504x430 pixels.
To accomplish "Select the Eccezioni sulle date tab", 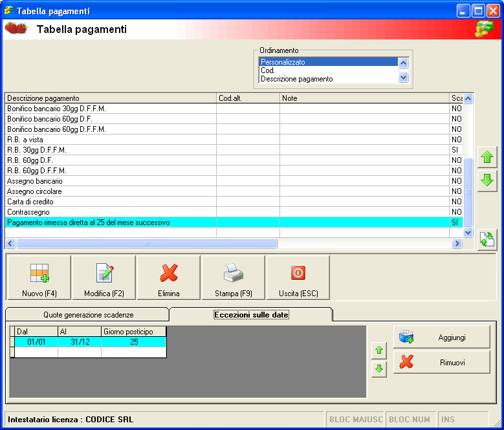I will point(251,315).
